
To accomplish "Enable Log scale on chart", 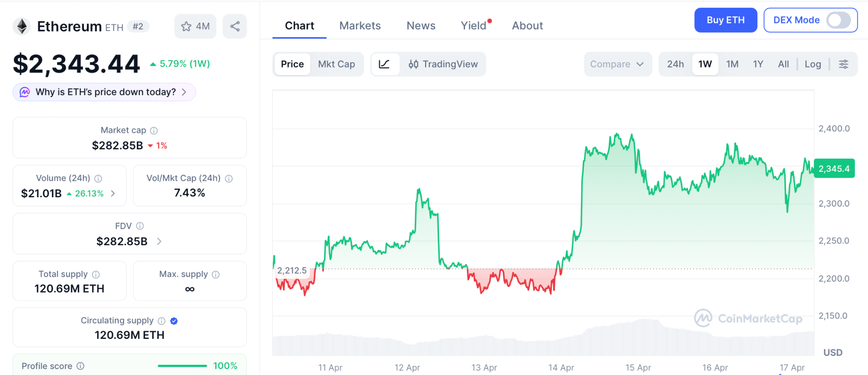I will 812,64.
